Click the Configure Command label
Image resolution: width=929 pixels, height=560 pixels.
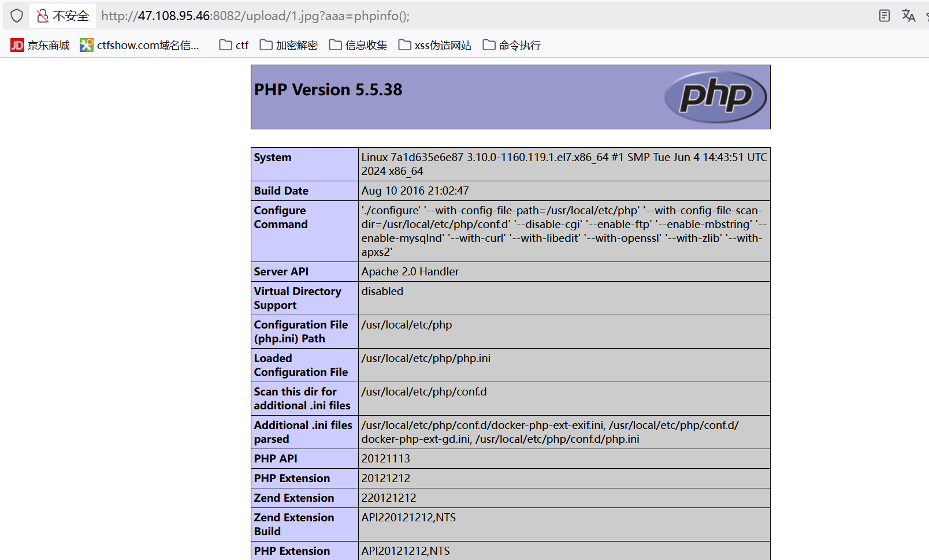tap(281, 217)
